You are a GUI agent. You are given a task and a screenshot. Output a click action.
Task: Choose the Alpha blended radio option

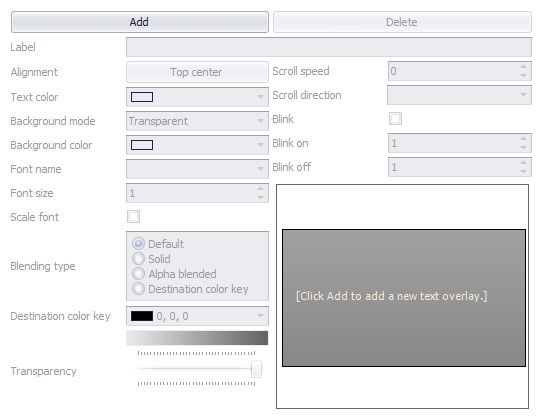(138, 274)
